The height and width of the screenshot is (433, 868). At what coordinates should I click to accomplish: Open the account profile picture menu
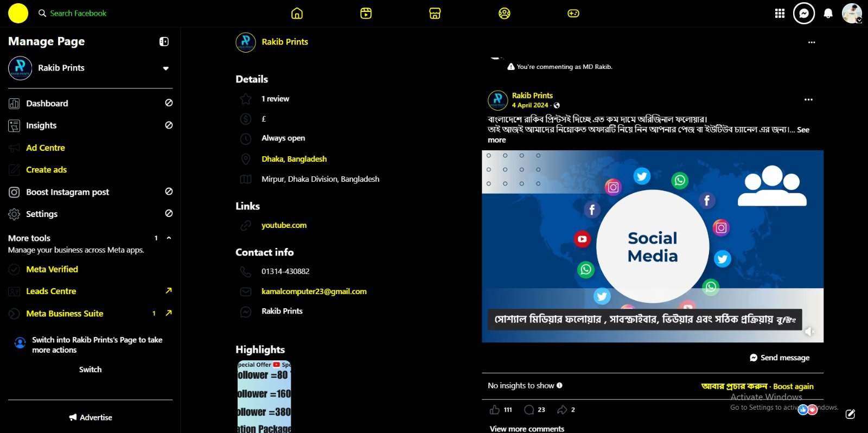coord(852,14)
